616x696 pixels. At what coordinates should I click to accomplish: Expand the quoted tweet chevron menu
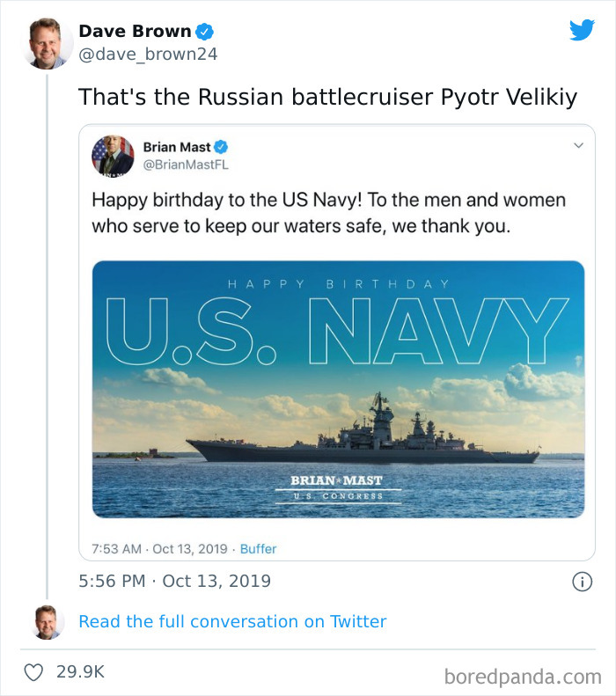578,145
